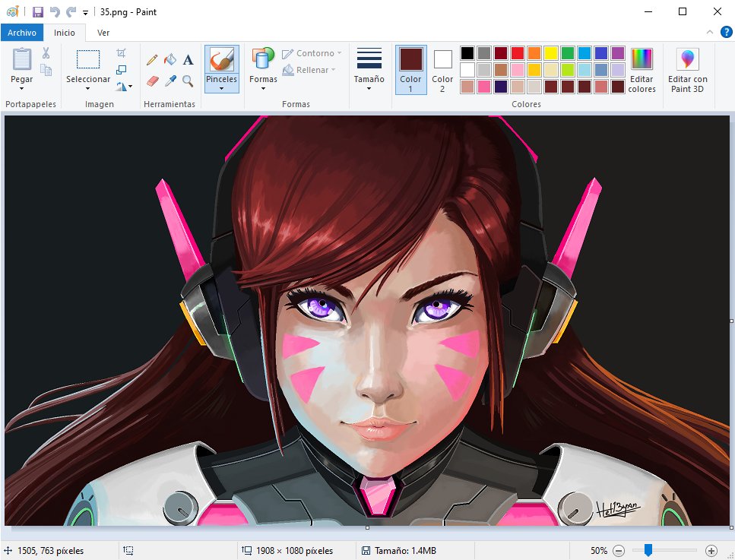735x560 pixels.
Task: Click the canvas right-edge resize handle
Action: click(731, 321)
